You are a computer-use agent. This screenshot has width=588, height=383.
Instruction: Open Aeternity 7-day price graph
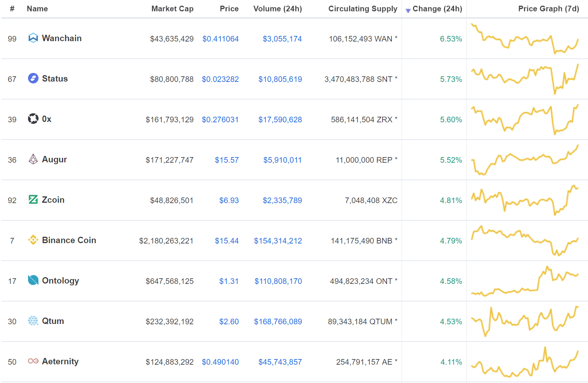pyautogui.click(x=525, y=362)
